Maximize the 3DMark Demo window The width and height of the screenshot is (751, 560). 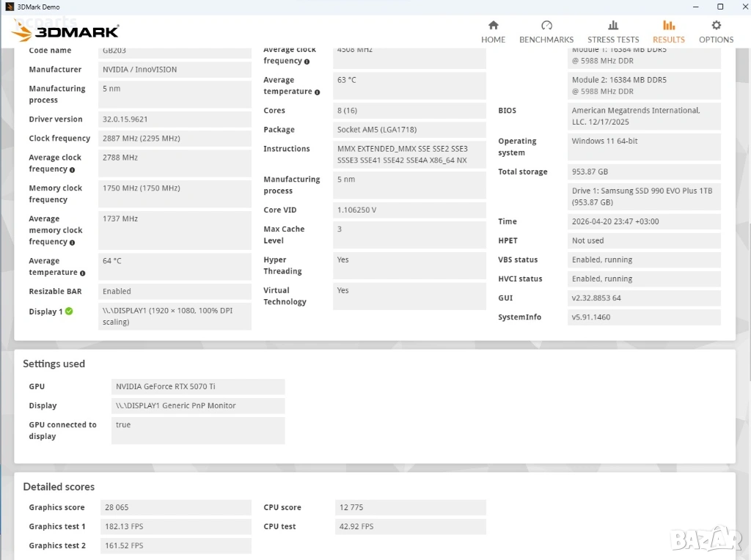pos(720,7)
